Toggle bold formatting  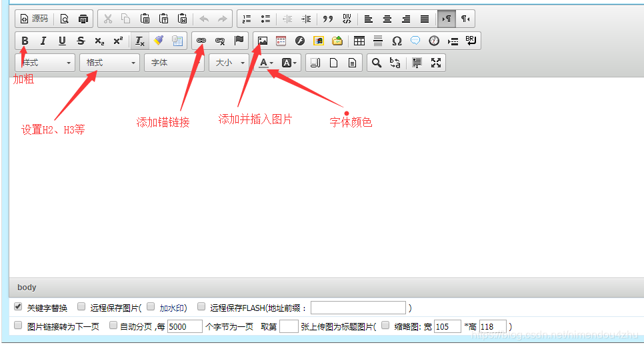tap(25, 41)
